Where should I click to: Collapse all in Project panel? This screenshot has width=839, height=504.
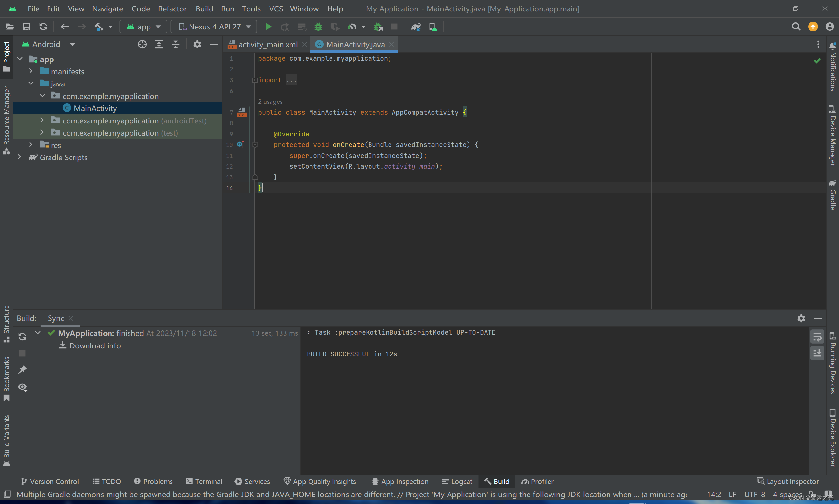(x=175, y=44)
